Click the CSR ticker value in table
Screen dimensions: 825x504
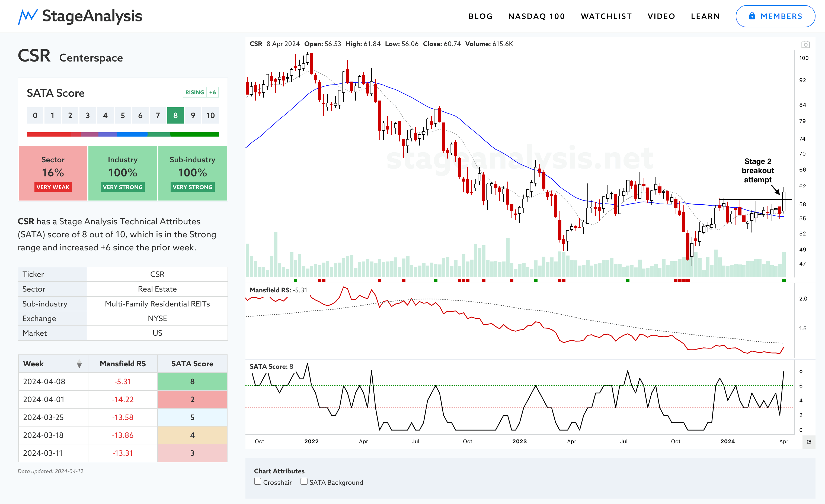157,274
